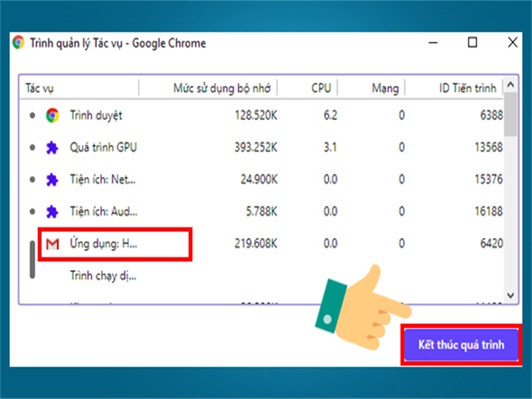Click the puzzle icon of Tiện ích: Aud...

coord(52,211)
